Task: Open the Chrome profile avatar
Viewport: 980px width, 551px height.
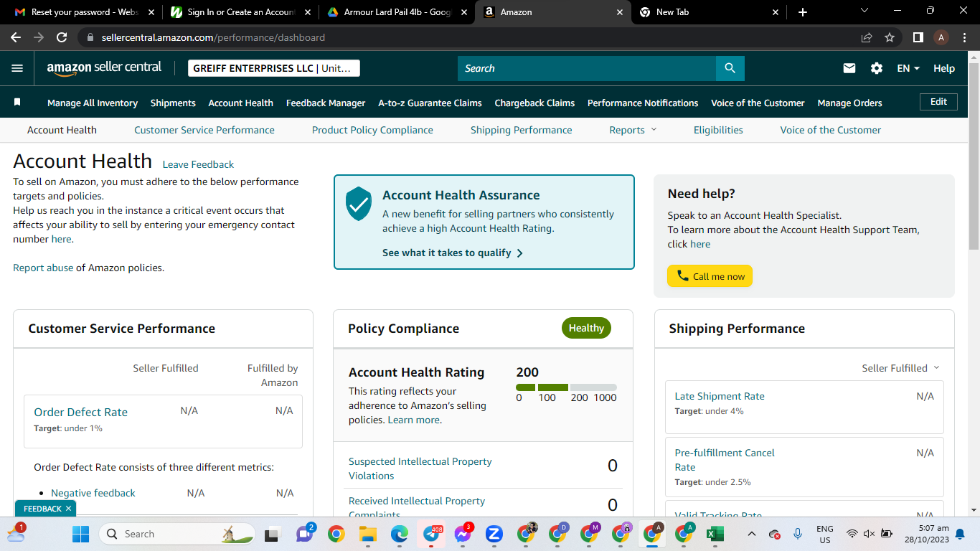Action: [x=941, y=37]
